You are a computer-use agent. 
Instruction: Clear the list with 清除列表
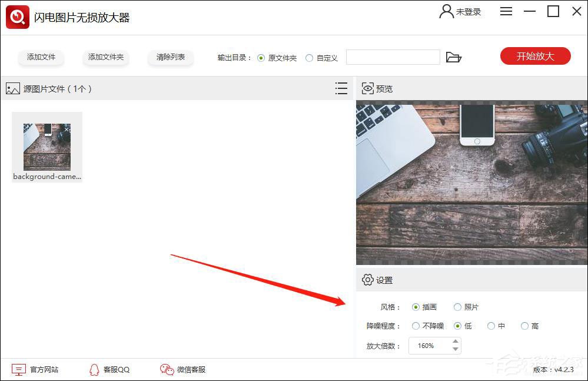point(170,57)
